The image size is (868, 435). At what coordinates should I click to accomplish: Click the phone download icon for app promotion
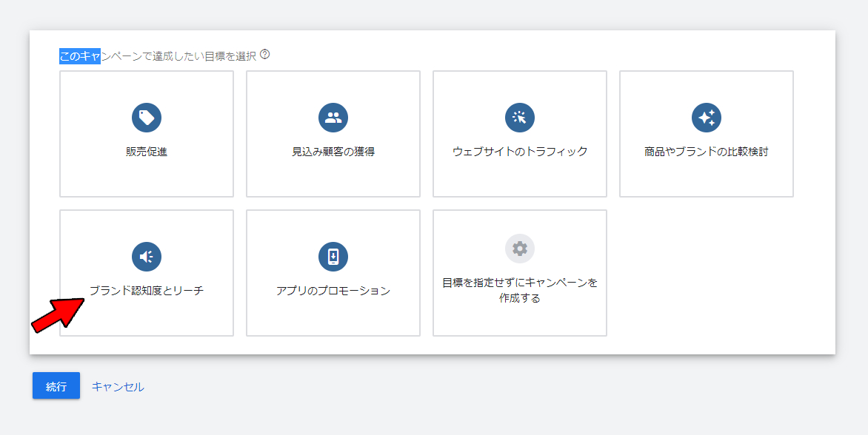point(333,257)
